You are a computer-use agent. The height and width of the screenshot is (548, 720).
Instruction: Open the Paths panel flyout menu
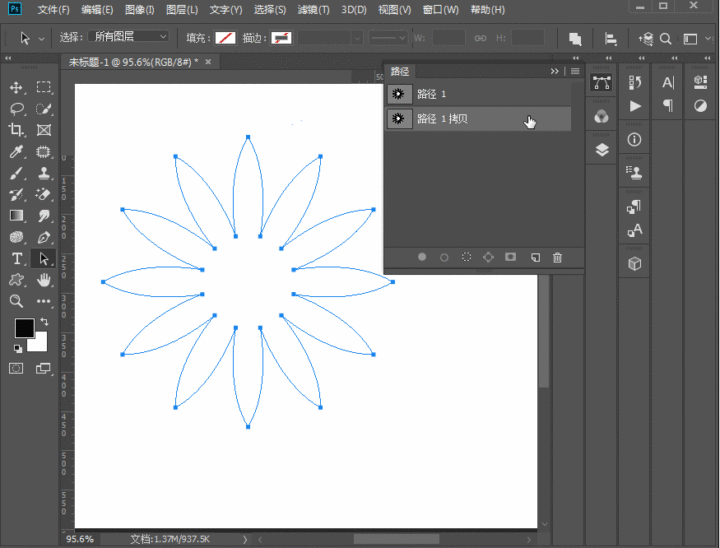coord(575,71)
